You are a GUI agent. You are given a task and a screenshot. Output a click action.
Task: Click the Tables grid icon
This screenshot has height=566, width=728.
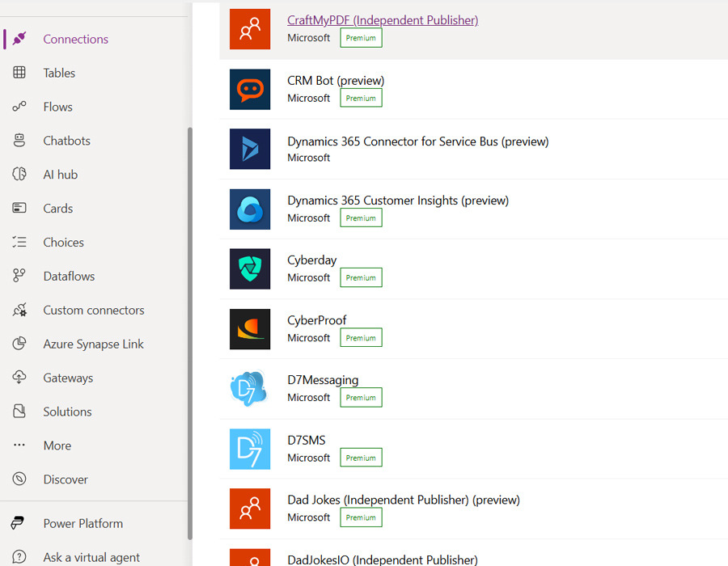[19, 73]
